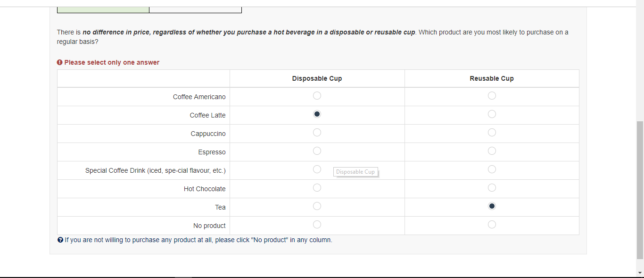Select No product in Reusable Cup column
Image resolution: width=644 pixels, height=278 pixels.
click(492, 225)
